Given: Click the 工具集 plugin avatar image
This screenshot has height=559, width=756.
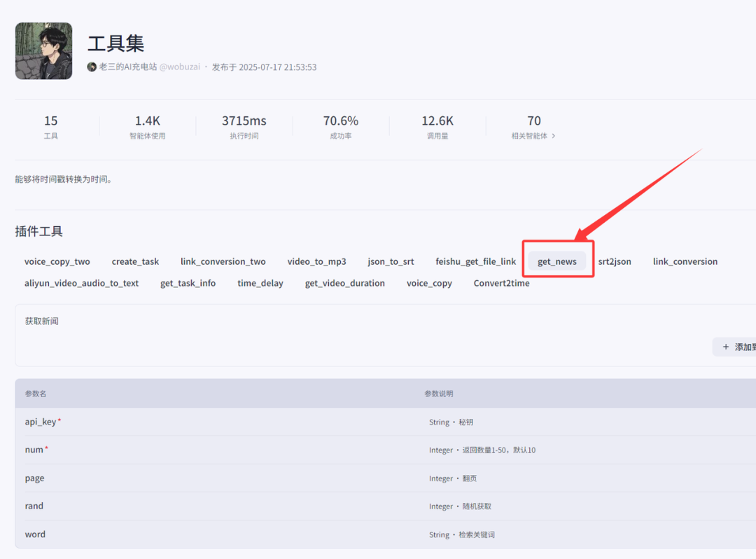Looking at the screenshot, I should [44, 50].
